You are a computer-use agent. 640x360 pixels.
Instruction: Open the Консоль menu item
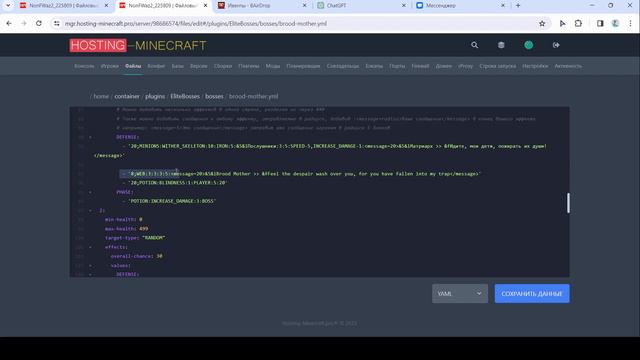point(84,66)
